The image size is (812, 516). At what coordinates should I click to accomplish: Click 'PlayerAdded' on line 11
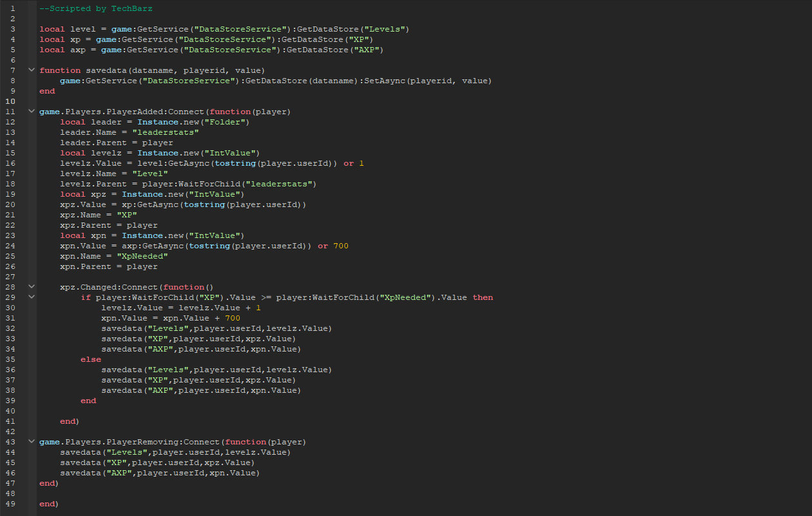[135, 112]
